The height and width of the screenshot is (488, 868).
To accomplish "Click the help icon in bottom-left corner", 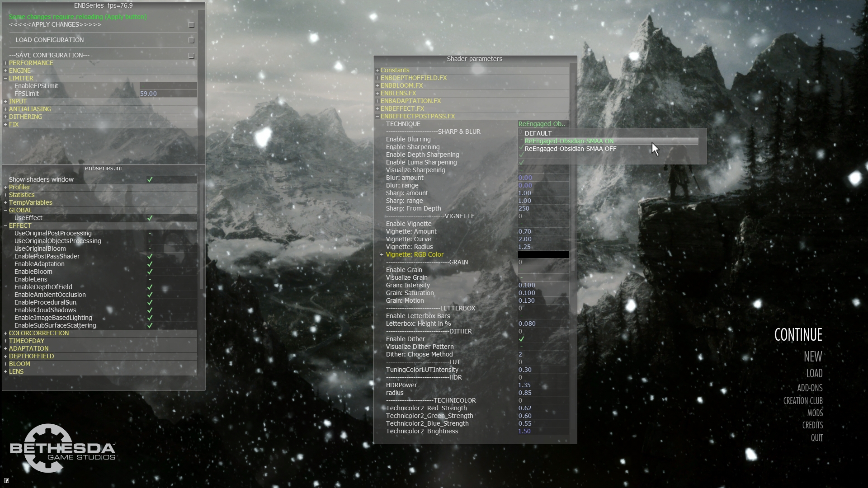I will (x=6, y=480).
